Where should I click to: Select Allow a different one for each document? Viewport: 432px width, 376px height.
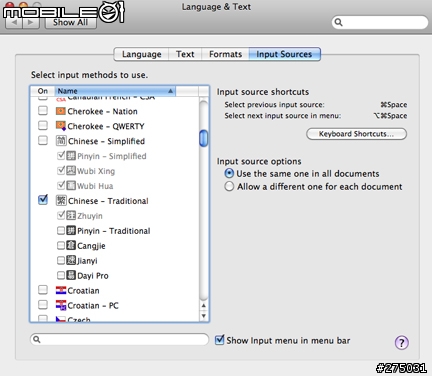click(229, 186)
